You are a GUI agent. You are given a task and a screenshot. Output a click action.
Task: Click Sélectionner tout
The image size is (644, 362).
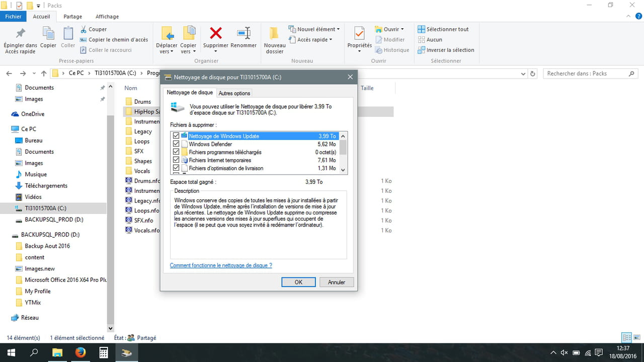[443, 29]
